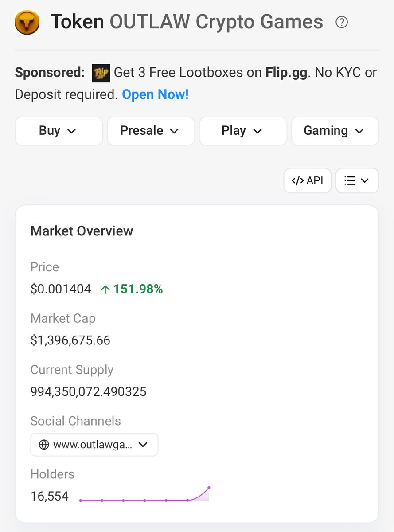Click the market cap value $1,396,675.66
Image resolution: width=394 pixels, height=532 pixels.
70,340
